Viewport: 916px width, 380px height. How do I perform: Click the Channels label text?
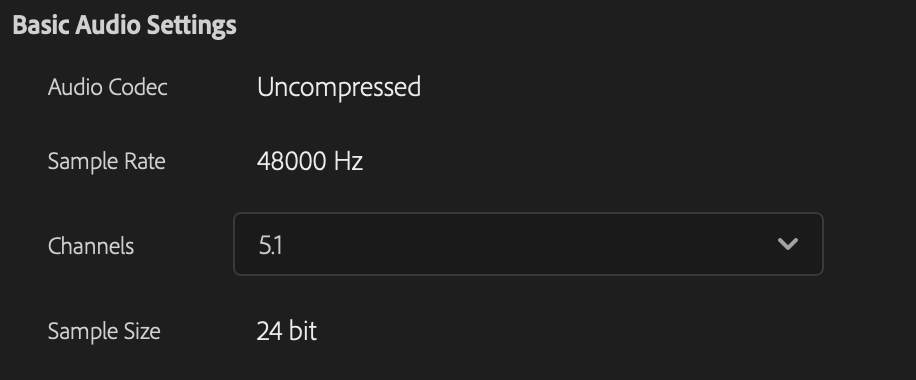click(91, 246)
